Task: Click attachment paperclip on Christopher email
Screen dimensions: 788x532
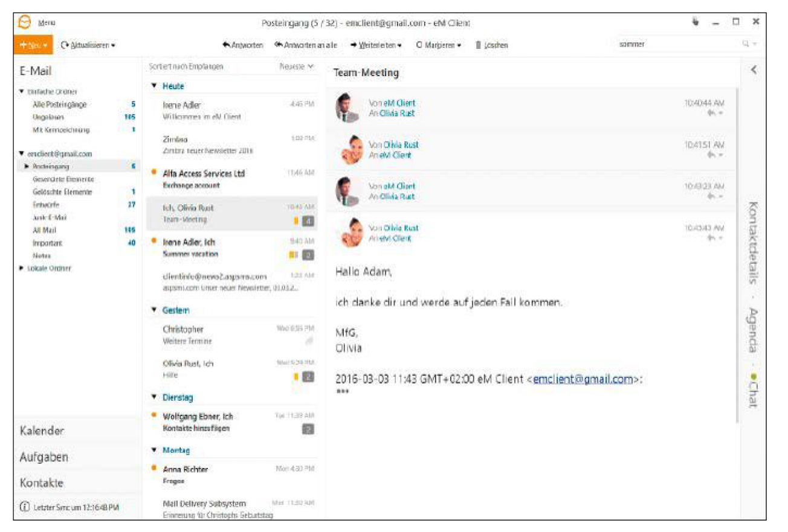Action: pos(309,342)
